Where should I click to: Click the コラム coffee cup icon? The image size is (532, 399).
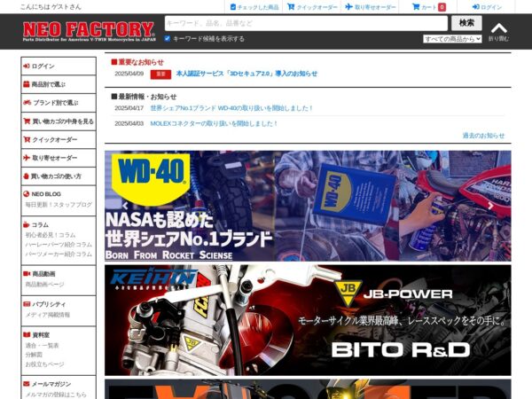click(x=27, y=224)
